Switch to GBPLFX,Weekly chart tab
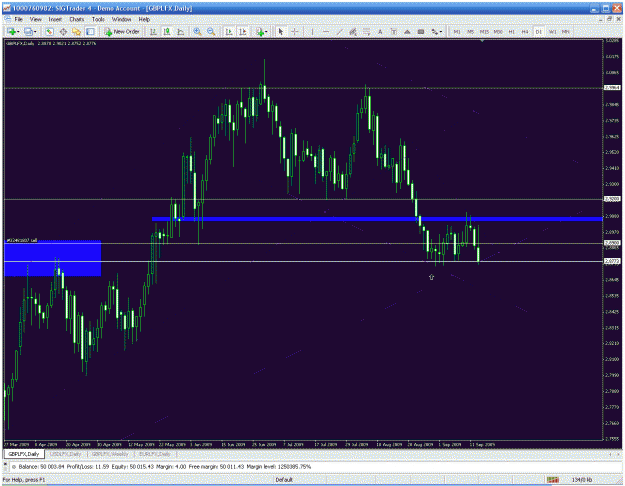Viewport: 625px width, 486px height. click(110, 454)
